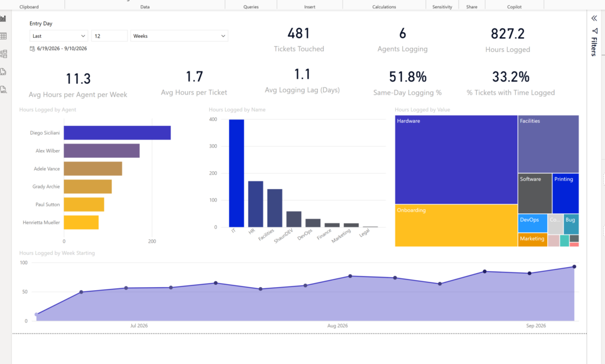Select the Alex Wilber bar
The height and width of the screenshot is (364, 605).
(x=102, y=151)
